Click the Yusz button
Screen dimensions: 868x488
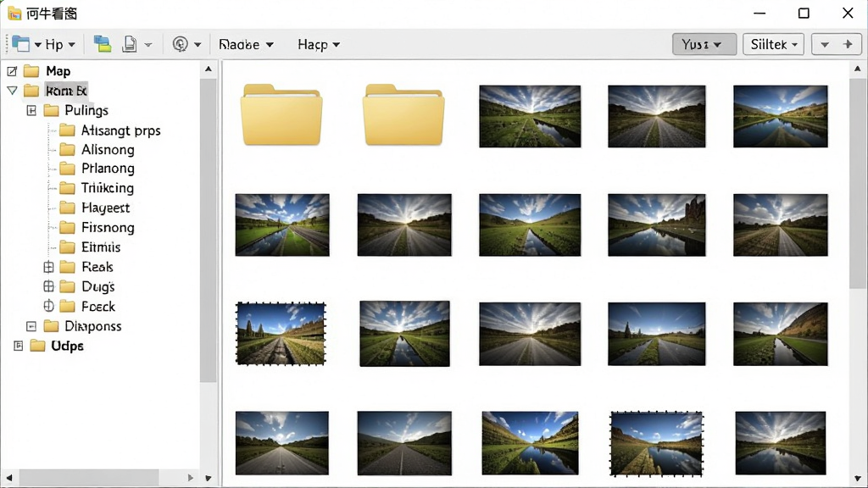[x=704, y=44]
